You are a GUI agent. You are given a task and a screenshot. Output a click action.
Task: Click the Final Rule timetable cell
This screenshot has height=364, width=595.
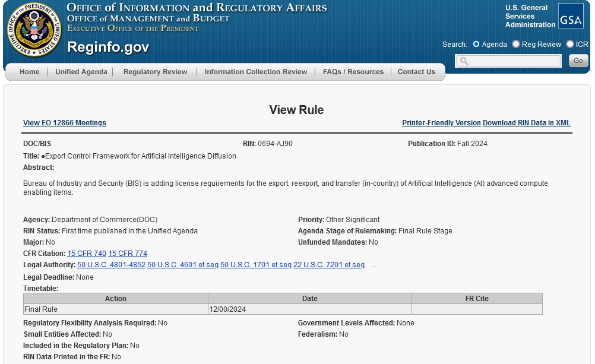click(x=116, y=309)
